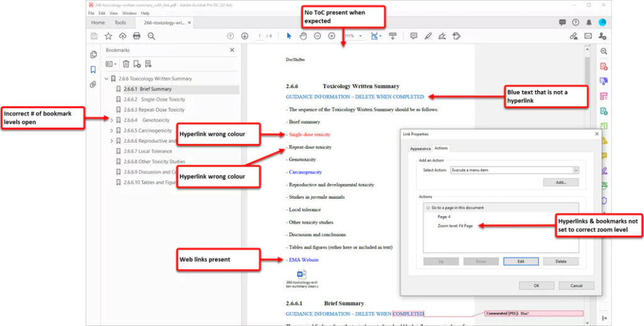The width and height of the screenshot is (644, 326).
Task: Open the Window menu
Action: coord(130,13)
